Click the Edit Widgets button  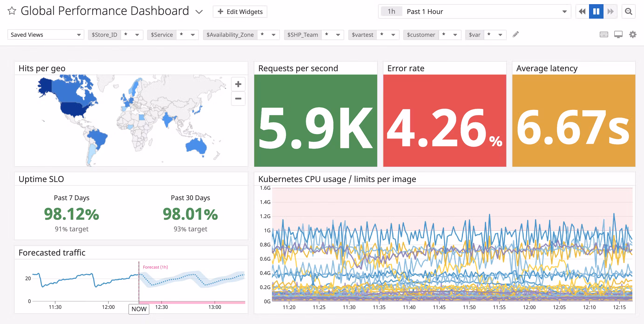click(x=240, y=11)
